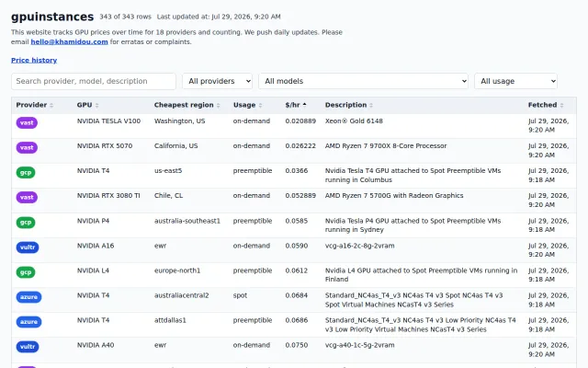
Task: Click 'spot' usage cell
Action: coord(240,295)
